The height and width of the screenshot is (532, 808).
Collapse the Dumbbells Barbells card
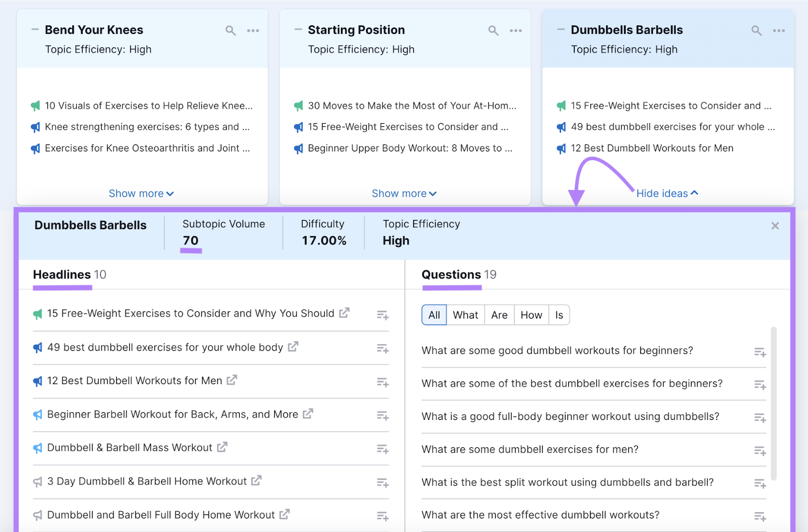coord(561,30)
